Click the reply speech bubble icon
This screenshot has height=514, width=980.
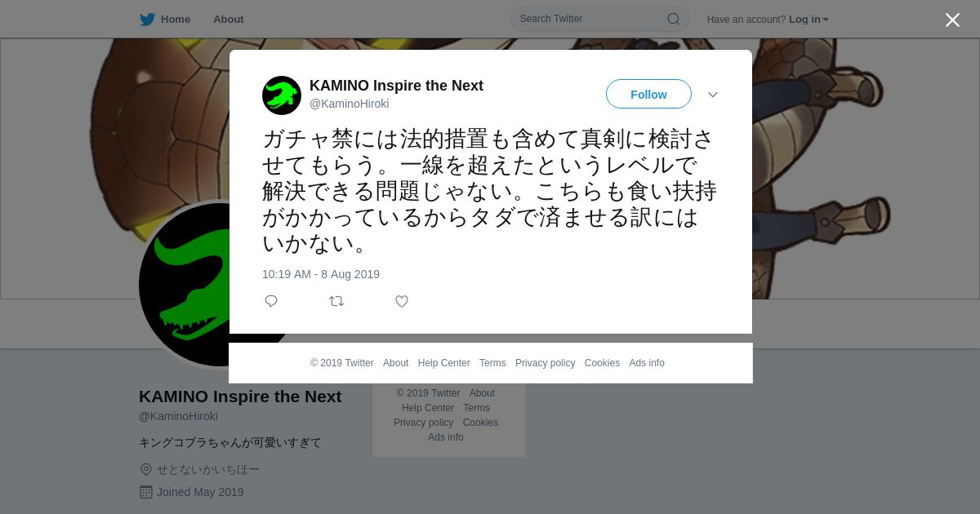[x=271, y=301]
